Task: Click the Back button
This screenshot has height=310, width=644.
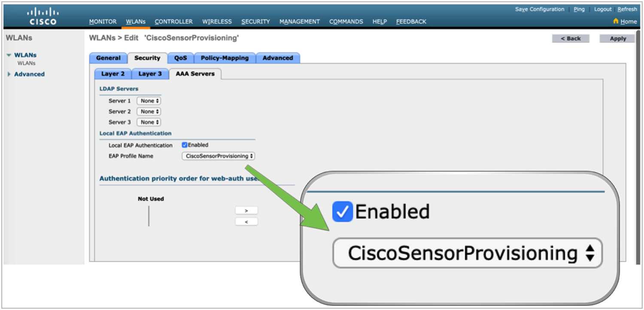Action: [x=571, y=39]
